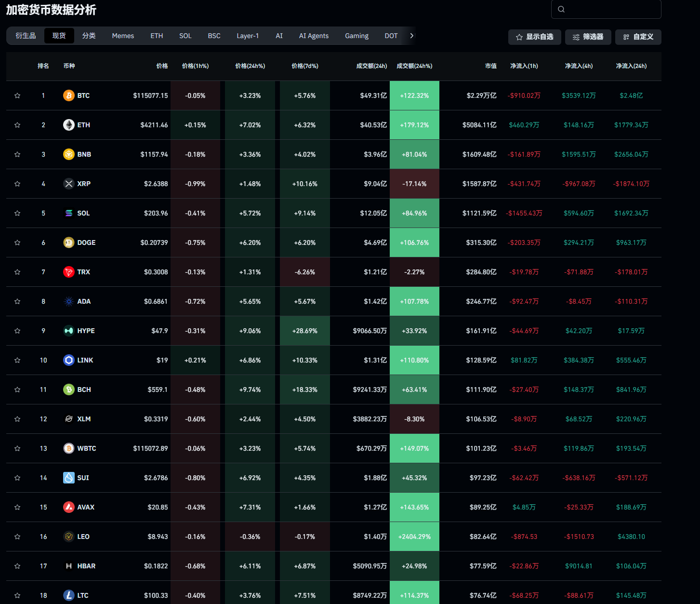Select the AI Agents category tab
Image resolution: width=700 pixels, height=604 pixels.
pos(314,36)
